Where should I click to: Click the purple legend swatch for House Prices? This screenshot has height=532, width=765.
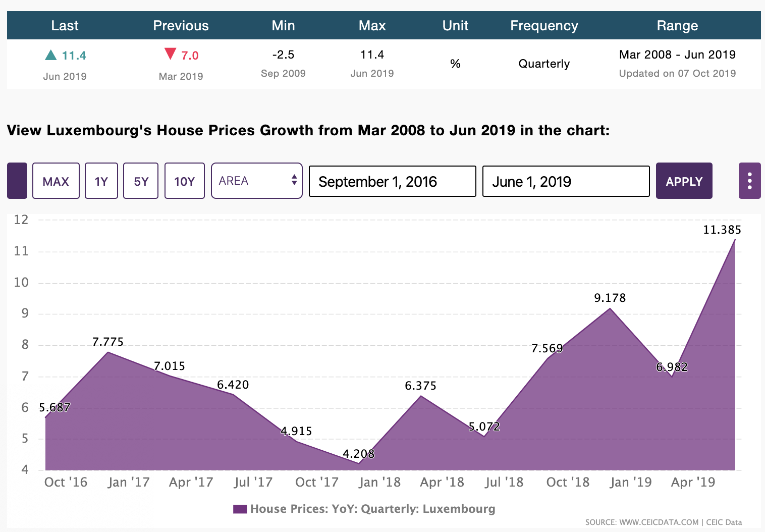coord(240,509)
